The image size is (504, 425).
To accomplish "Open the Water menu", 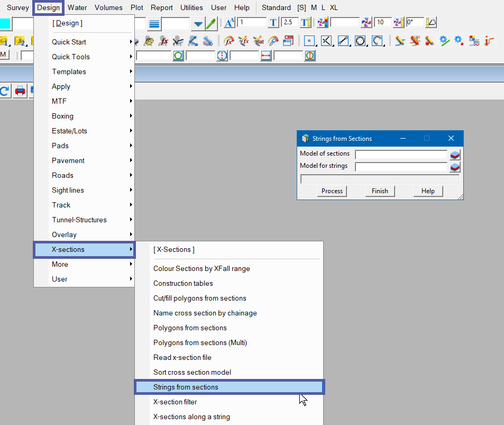I will click(77, 7).
